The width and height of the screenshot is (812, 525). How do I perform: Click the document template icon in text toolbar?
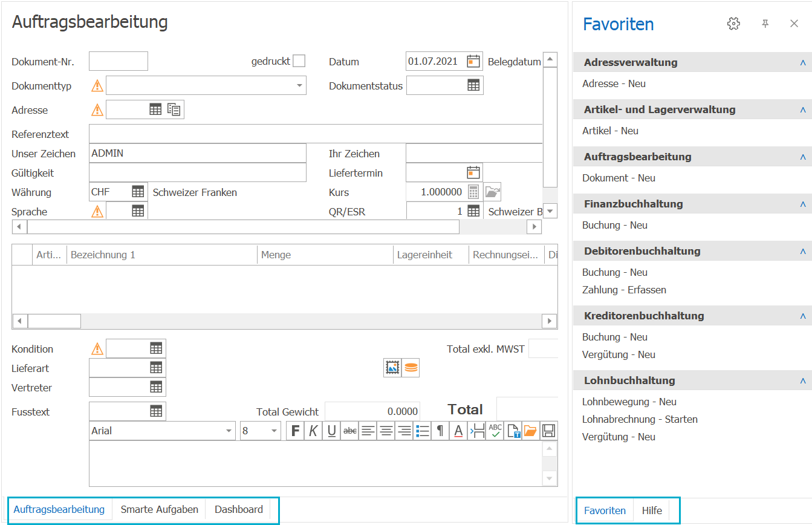[513, 431]
